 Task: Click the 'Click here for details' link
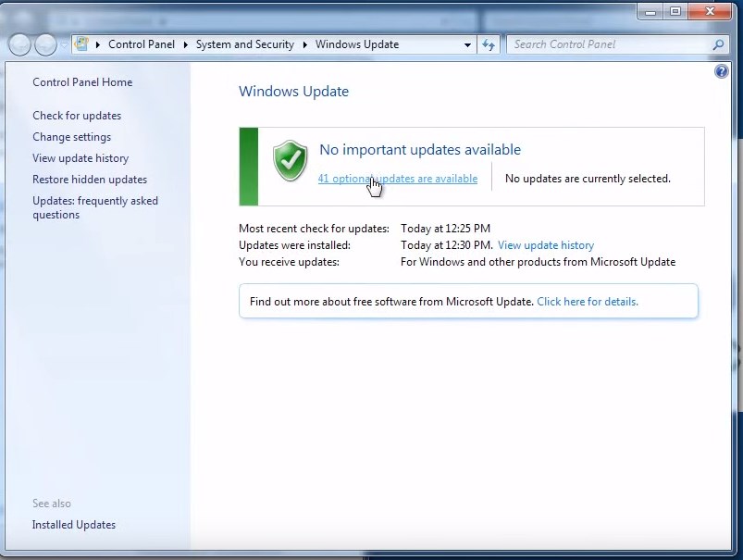coord(588,302)
